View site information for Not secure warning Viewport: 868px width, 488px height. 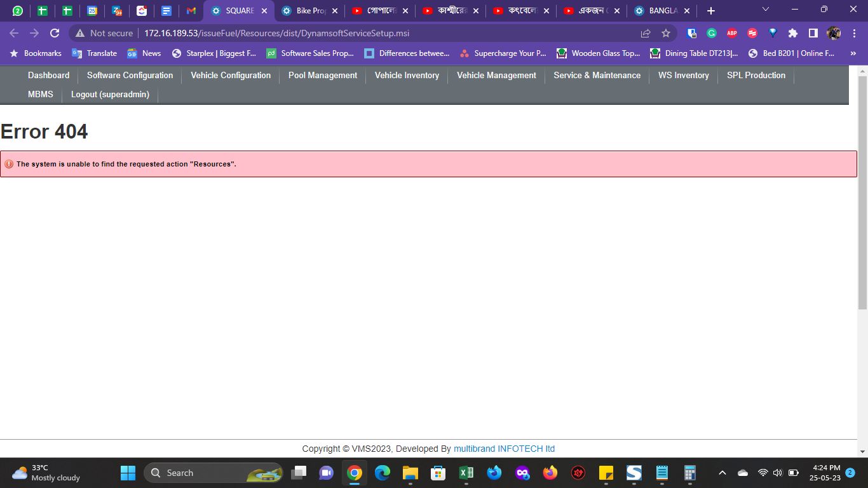point(104,33)
